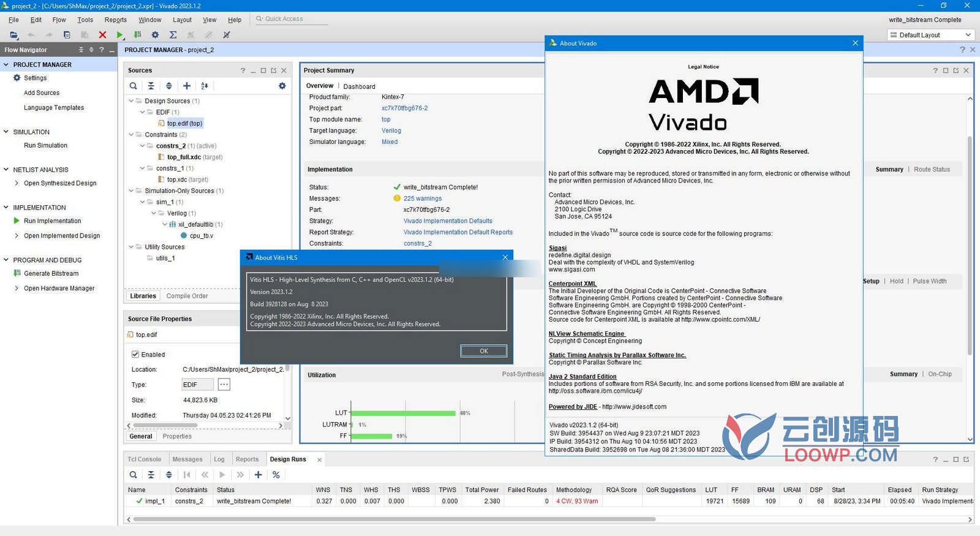Collapse the Constraints tree node
This screenshot has height=536, width=980.
coord(131,135)
